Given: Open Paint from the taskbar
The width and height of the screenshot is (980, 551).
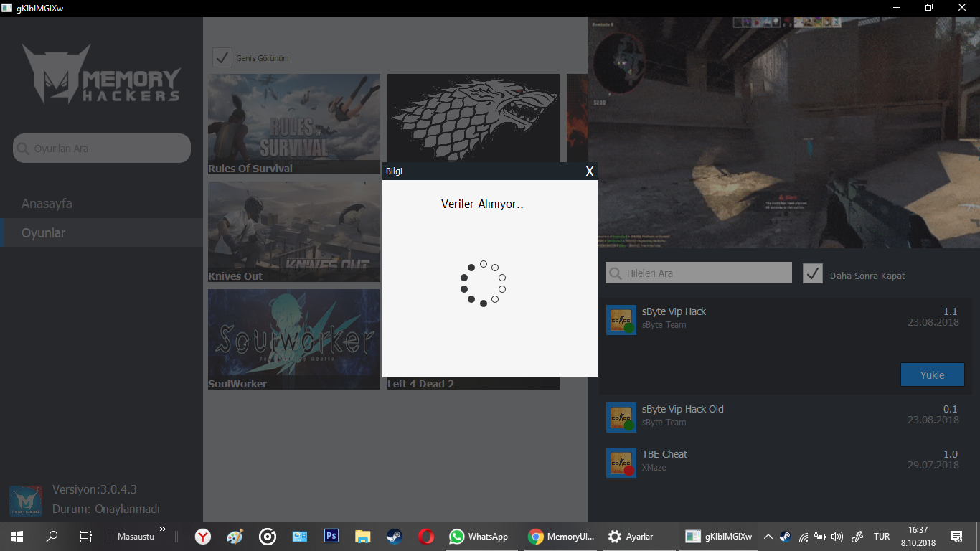Looking at the screenshot, I should point(235,537).
